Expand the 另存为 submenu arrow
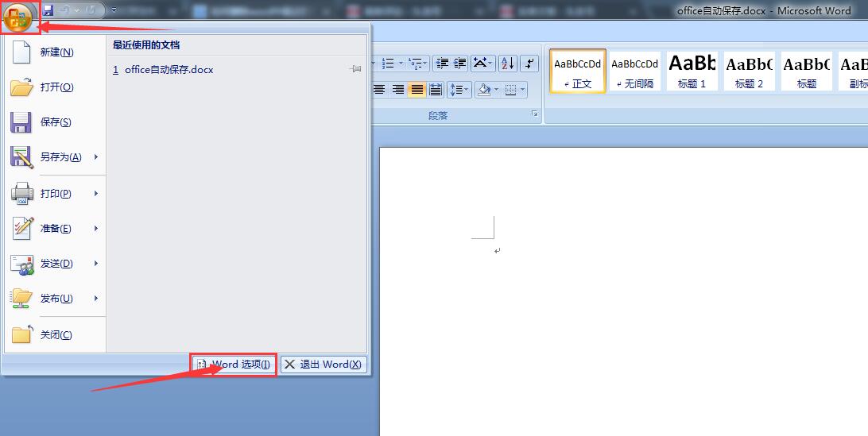868x436 pixels. 96,157
